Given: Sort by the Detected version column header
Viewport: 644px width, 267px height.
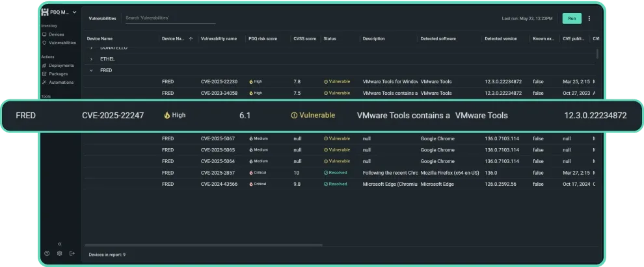Looking at the screenshot, I should (x=501, y=39).
